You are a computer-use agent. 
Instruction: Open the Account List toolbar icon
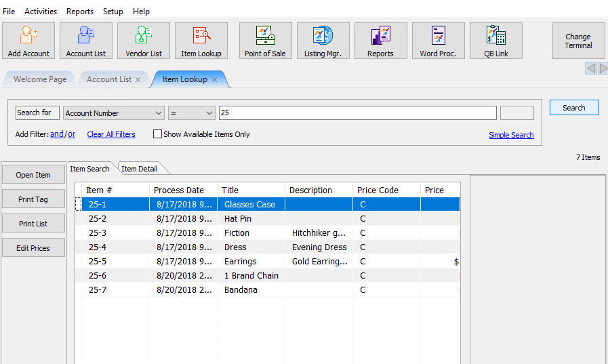coord(85,41)
